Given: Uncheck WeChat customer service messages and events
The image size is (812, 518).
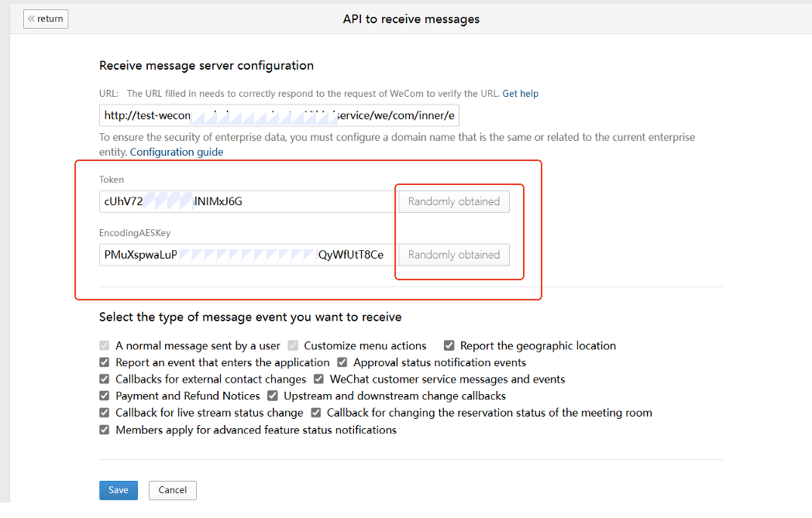Looking at the screenshot, I should coord(319,379).
